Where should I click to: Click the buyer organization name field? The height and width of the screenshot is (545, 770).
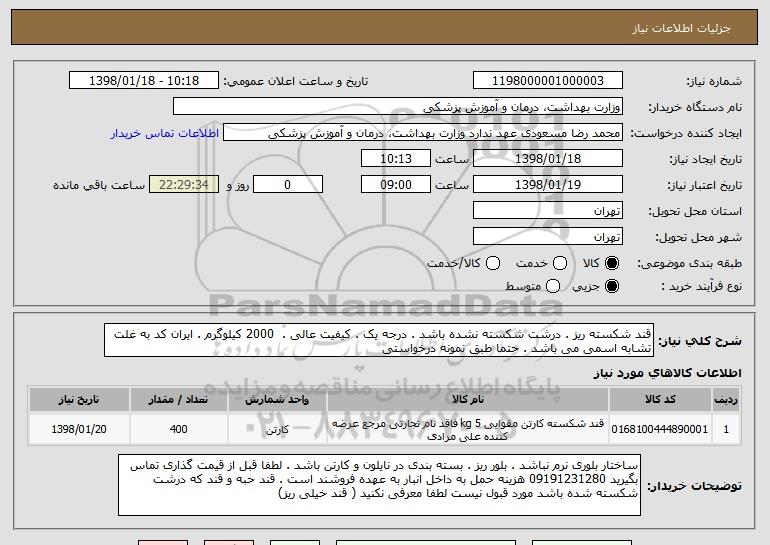398,107
